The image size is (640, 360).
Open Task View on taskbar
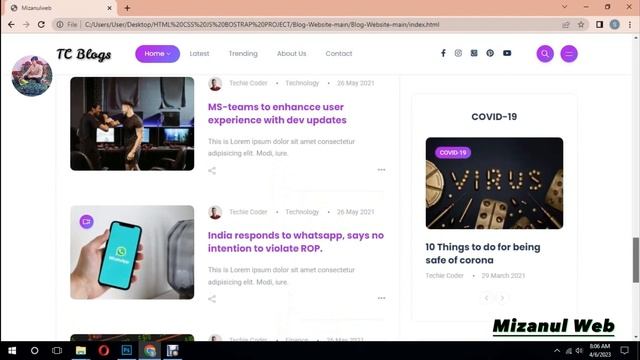click(x=57, y=351)
